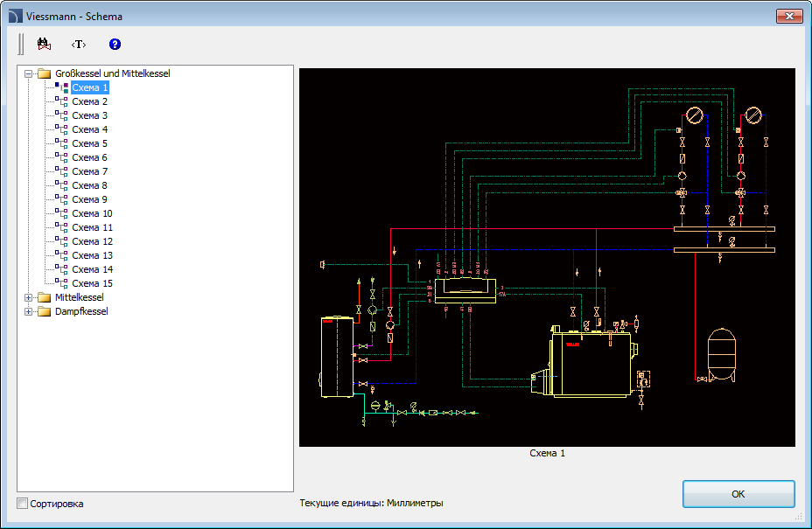Expand the Dampfkessel tree node
Image resolution: width=812 pixels, height=529 pixels.
click(29, 311)
